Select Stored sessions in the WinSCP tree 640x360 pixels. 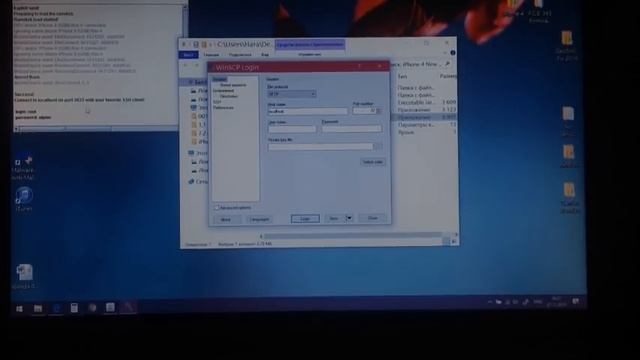(233, 85)
